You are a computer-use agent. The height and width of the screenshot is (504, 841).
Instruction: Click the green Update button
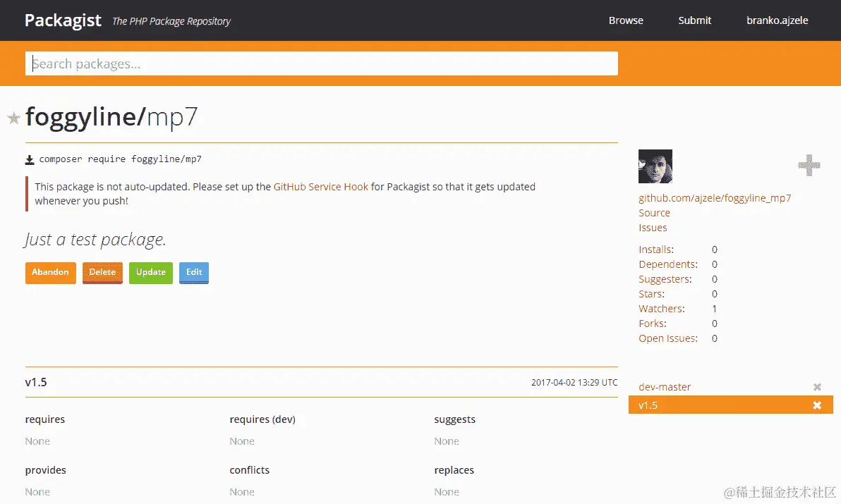(151, 273)
